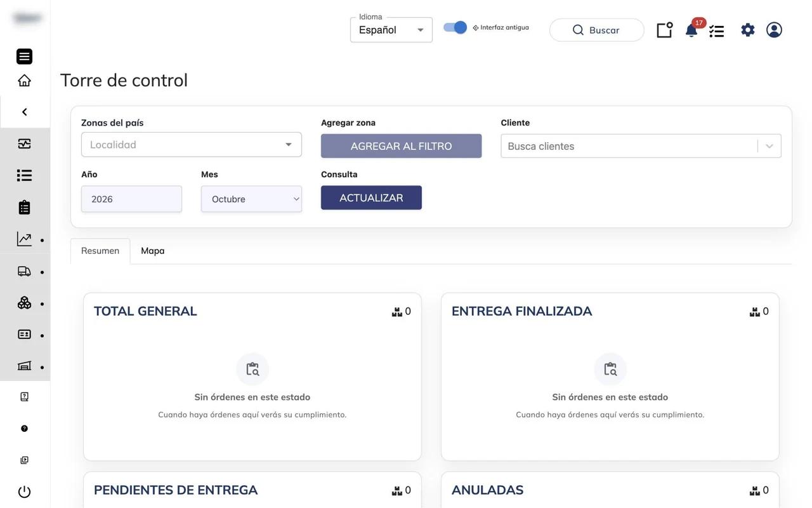
Task: Open the bulleted list icon in sidebar
Action: (x=24, y=175)
